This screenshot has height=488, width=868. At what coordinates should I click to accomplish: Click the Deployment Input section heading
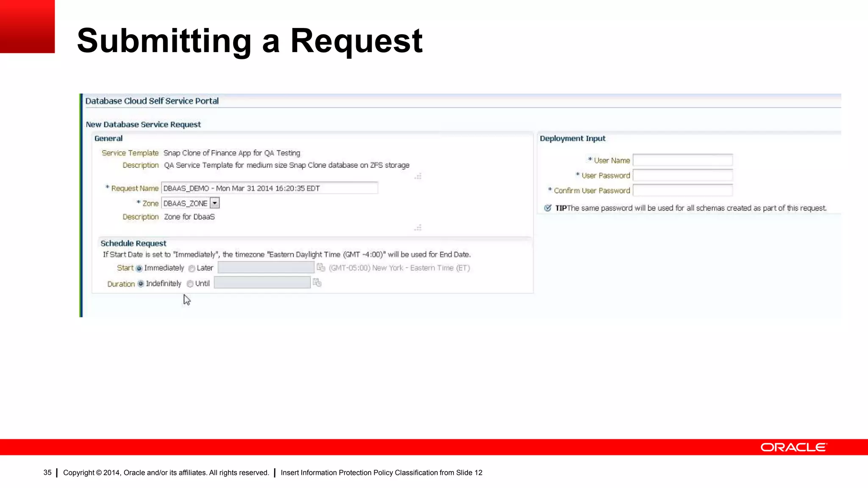click(573, 139)
